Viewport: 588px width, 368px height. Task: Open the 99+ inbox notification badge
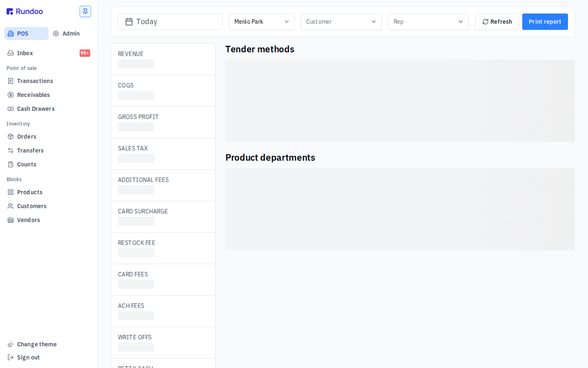(x=85, y=53)
